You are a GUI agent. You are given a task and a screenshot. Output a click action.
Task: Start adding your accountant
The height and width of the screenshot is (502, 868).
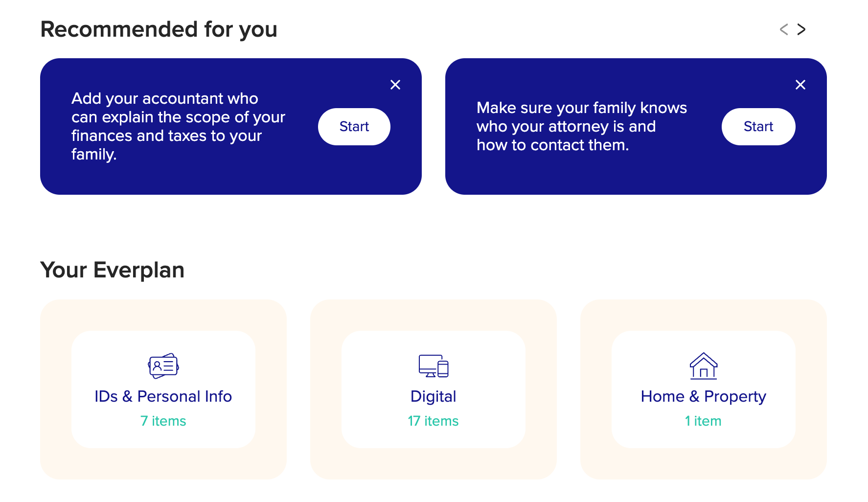[x=354, y=126]
